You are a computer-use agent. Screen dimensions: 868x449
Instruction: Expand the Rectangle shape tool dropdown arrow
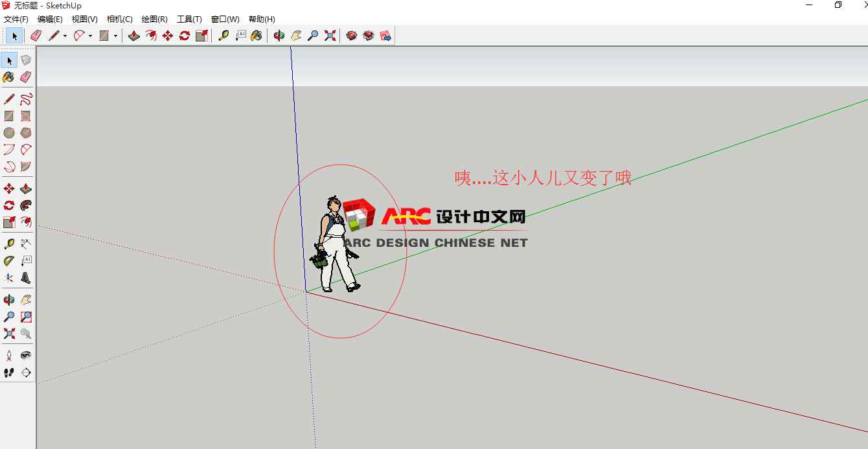point(115,36)
